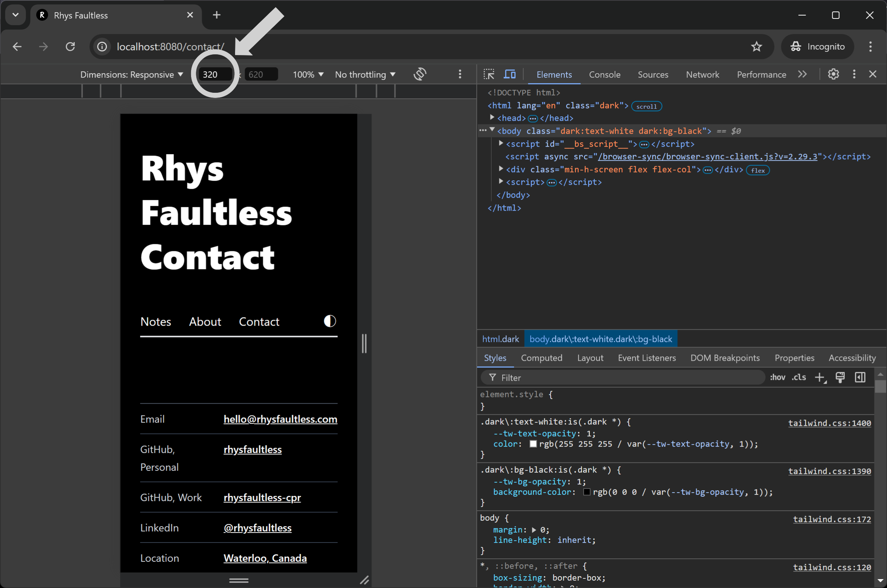Open the @rhysfaultless LinkedIn link

258,528
